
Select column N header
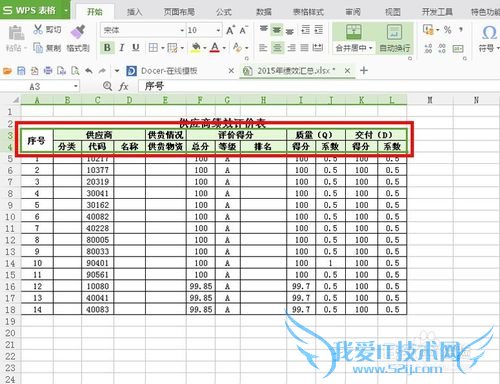tap(476, 100)
